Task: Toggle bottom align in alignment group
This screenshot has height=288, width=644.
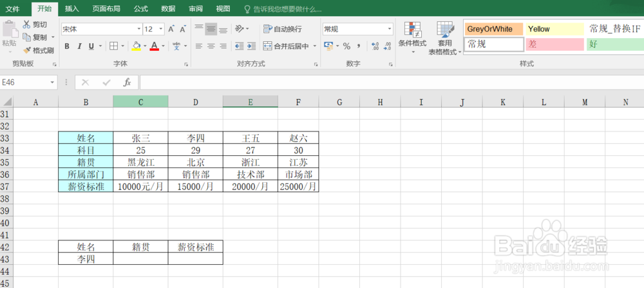Action: pyautogui.click(x=223, y=29)
